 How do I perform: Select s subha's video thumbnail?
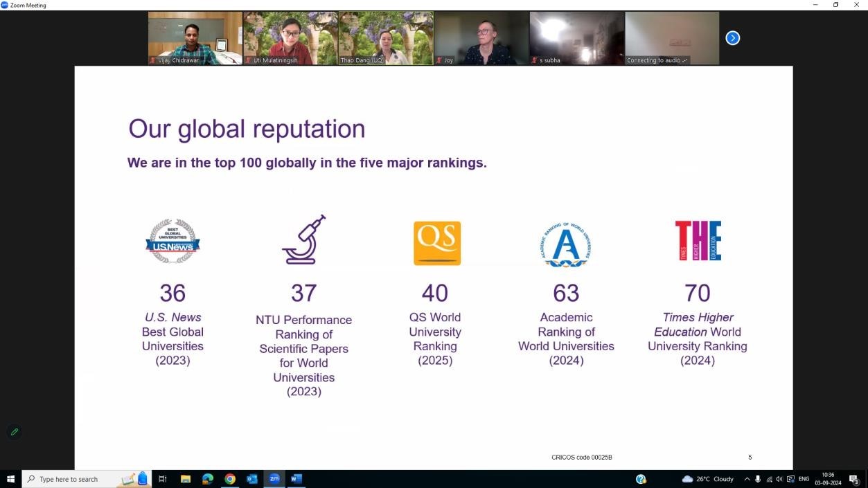click(x=577, y=38)
